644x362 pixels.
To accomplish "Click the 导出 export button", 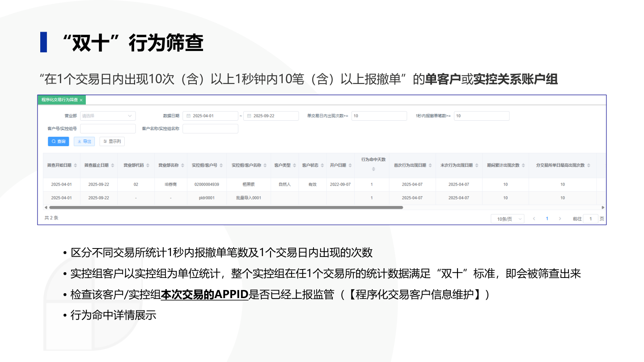I will coord(84,141).
